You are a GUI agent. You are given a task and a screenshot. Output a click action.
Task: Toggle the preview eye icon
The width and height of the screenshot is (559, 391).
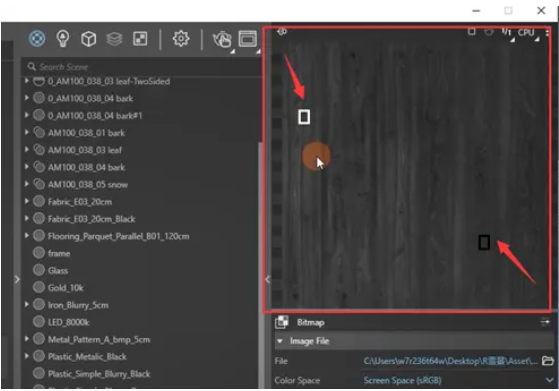(x=282, y=32)
